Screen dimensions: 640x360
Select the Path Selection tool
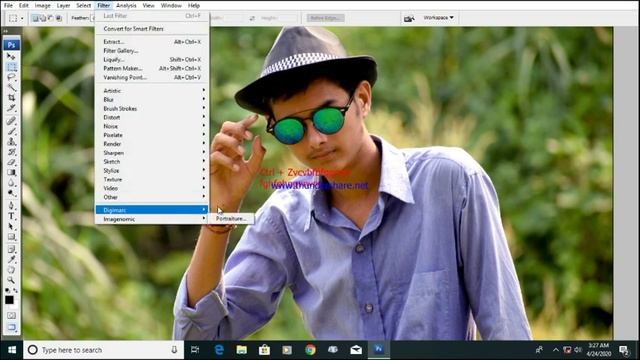pyautogui.click(x=11, y=227)
